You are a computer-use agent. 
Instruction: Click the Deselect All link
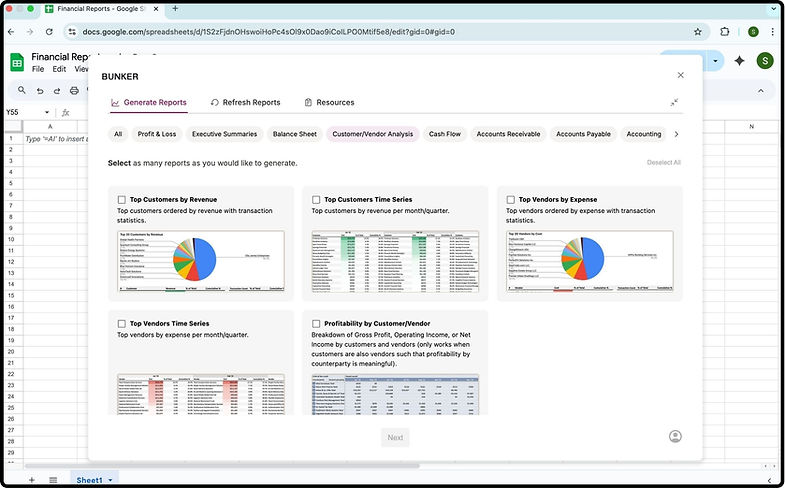663,163
